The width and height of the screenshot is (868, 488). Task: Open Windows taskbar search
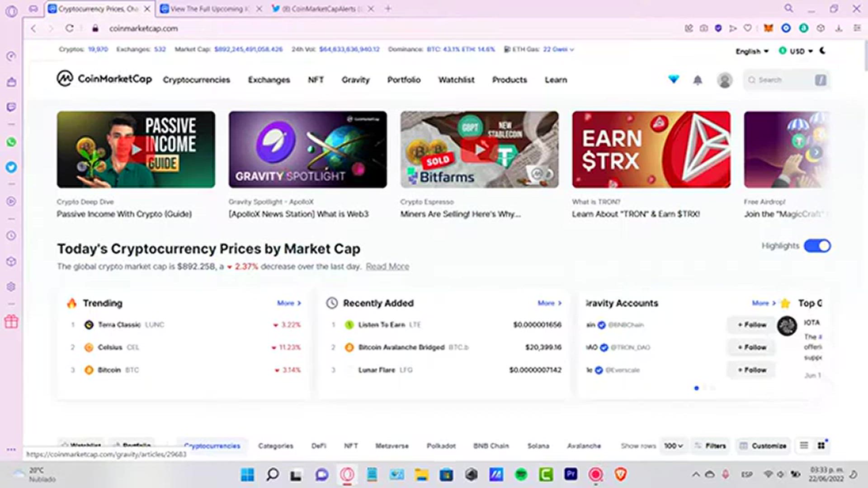click(x=272, y=474)
